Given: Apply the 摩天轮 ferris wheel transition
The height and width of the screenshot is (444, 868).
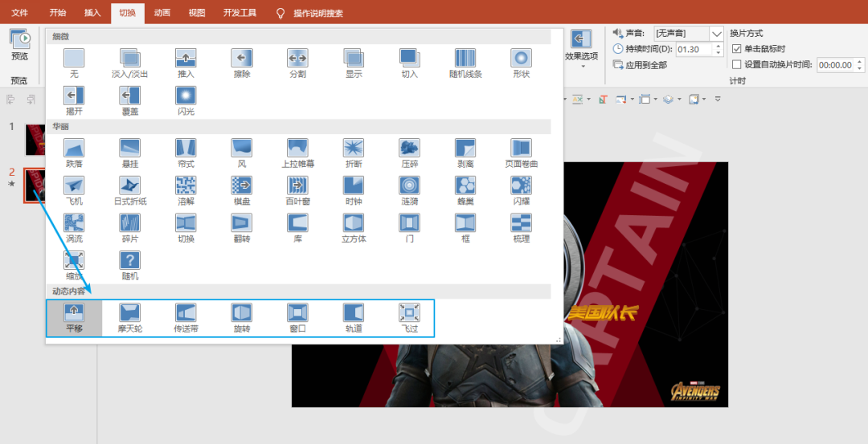Looking at the screenshot, I should (x=130, y=319).
